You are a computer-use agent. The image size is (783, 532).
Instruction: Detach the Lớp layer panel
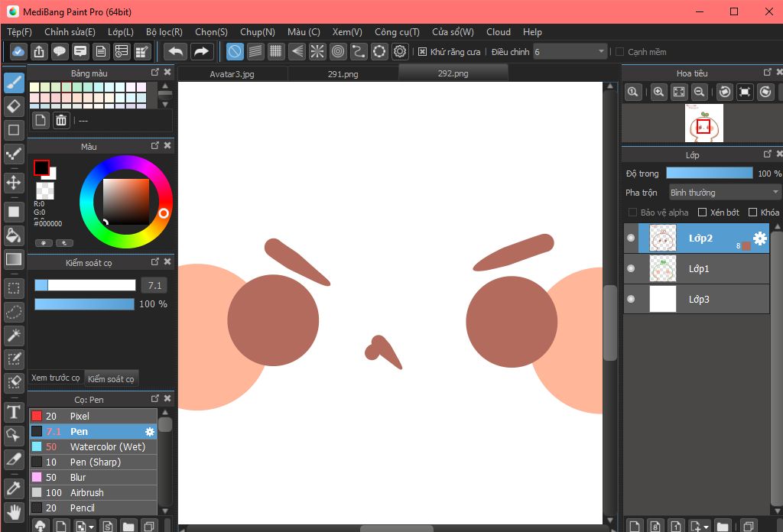768,154
